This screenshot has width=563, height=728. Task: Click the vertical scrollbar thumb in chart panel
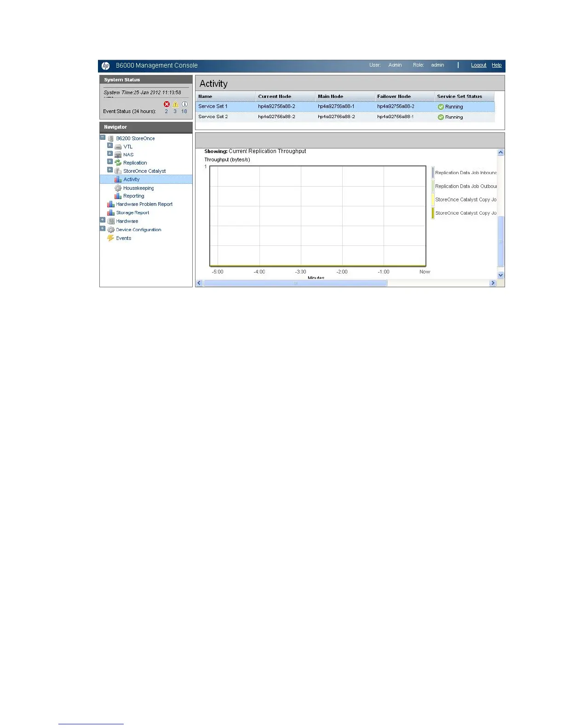point(501,241)
